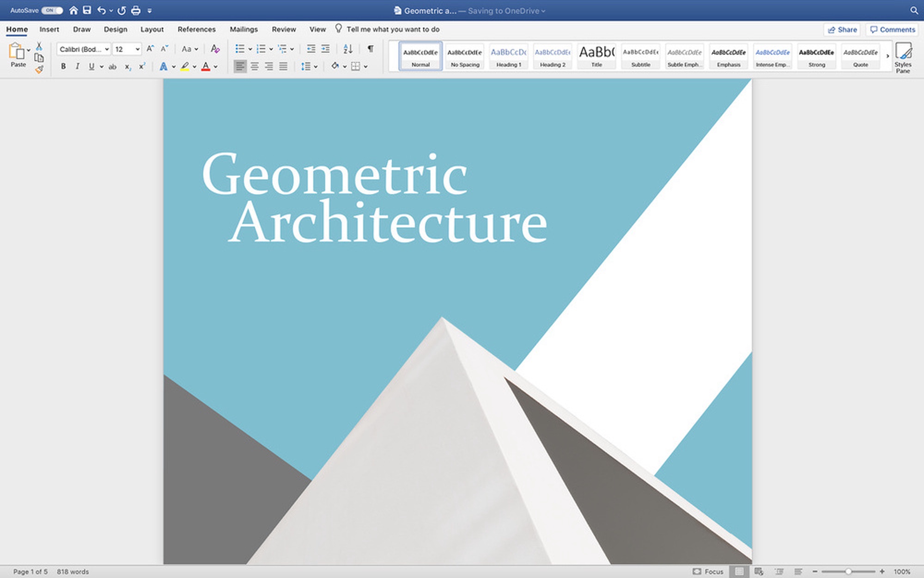Open the Comments button

click(x=893, y=30)
